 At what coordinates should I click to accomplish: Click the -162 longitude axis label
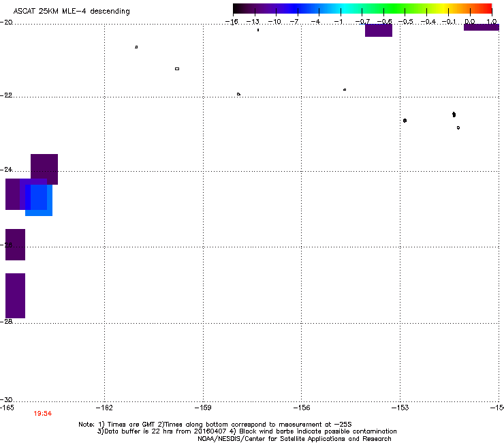click(104, 408)
